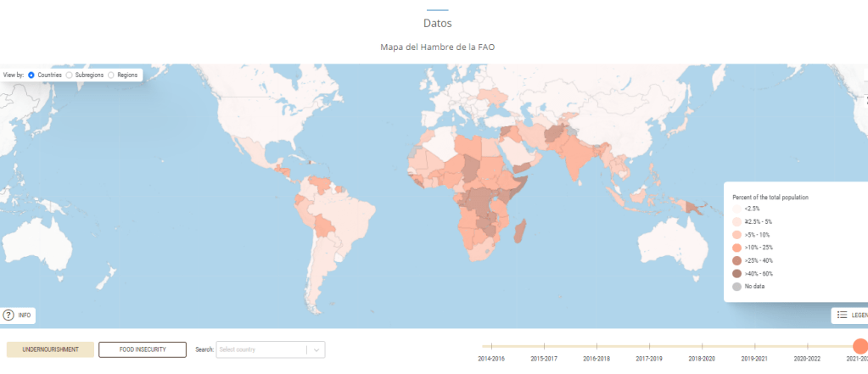Open the Legend list icon

[x=842, y=315]
